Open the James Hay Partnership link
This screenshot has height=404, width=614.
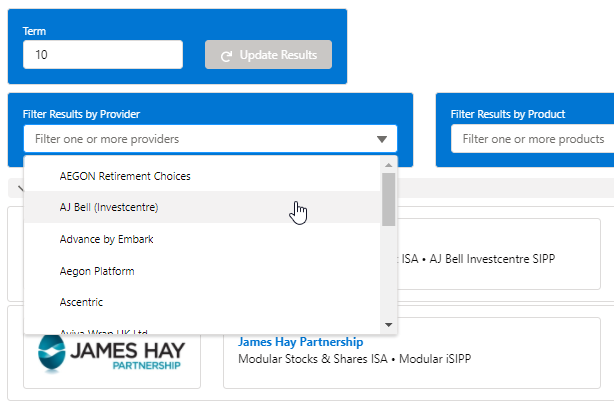(300, 342)
